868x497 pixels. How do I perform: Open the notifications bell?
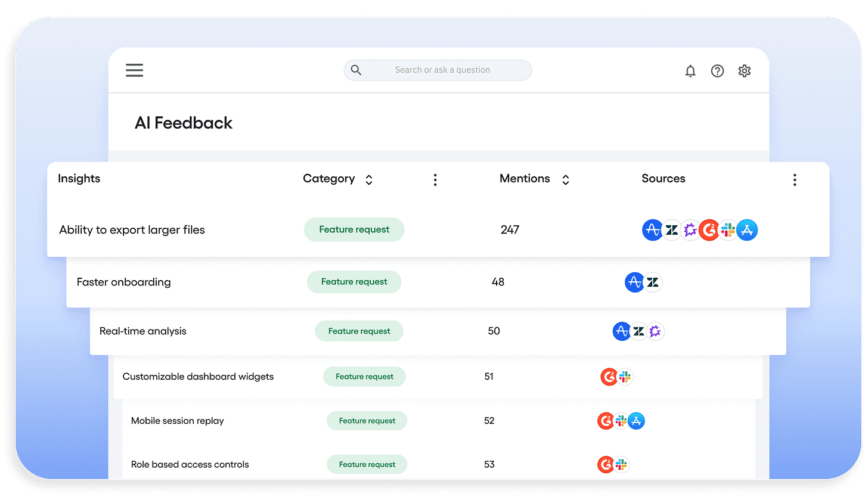tap(690, 70)
